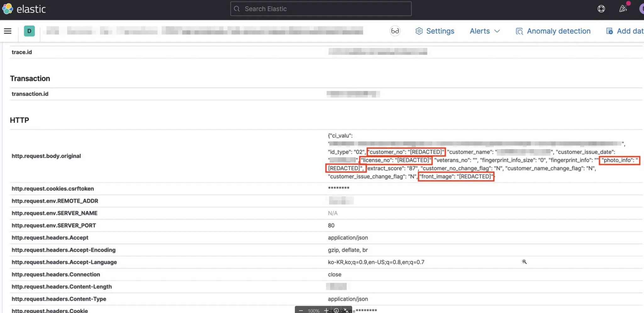Select the http.request.env.SERVER_NAME field name

[x=54, y=213]
